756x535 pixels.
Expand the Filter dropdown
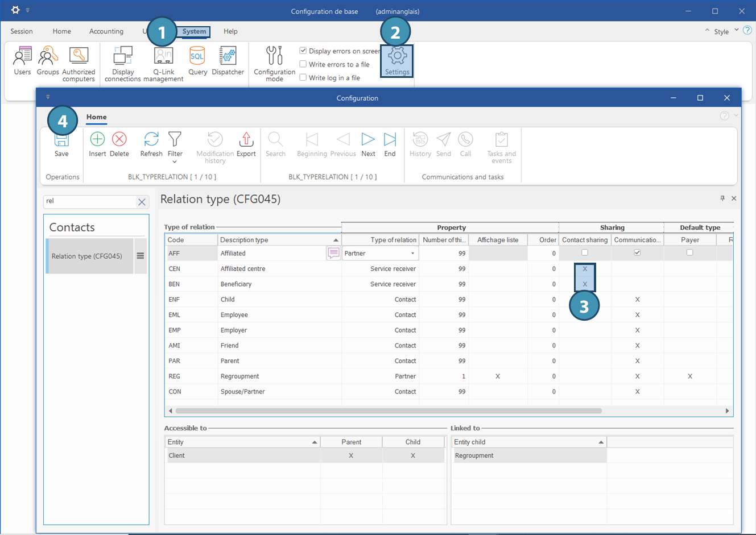[175, 161]
